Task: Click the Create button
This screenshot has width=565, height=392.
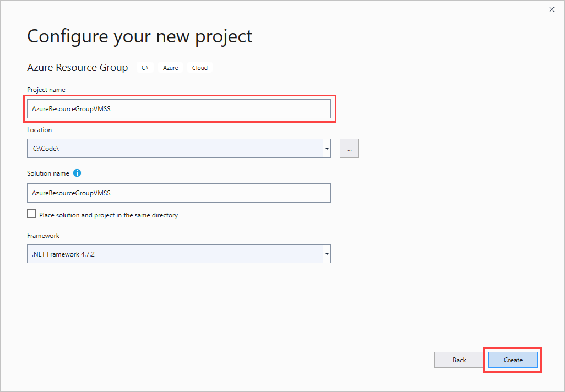Action: pyautogui.click(x=513, y=360)
